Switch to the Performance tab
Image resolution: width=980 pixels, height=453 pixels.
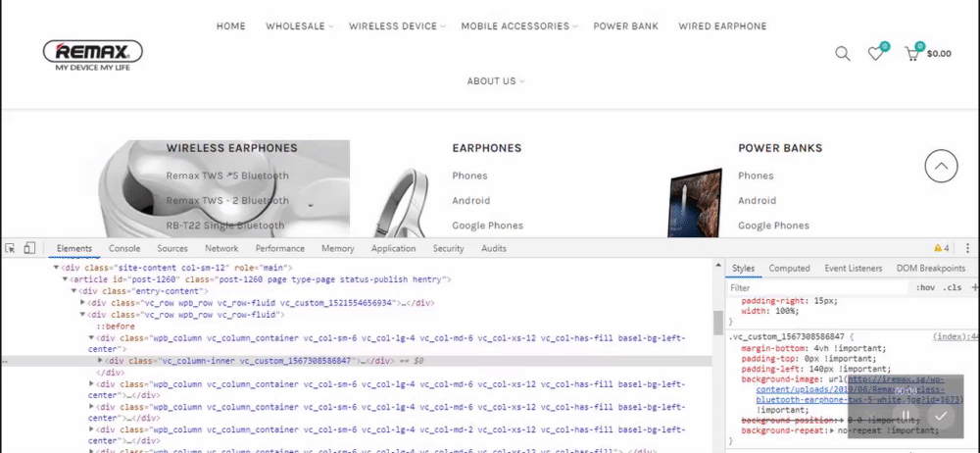[x=280, y=248]
